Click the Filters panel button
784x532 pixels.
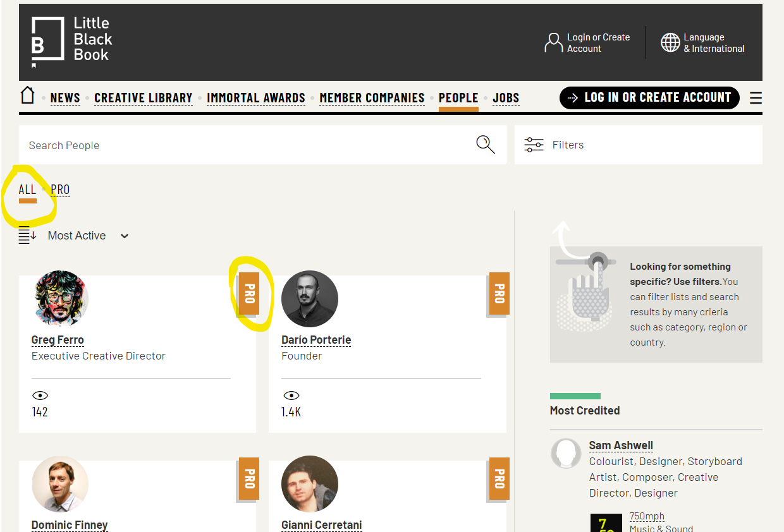coord(639,145)
